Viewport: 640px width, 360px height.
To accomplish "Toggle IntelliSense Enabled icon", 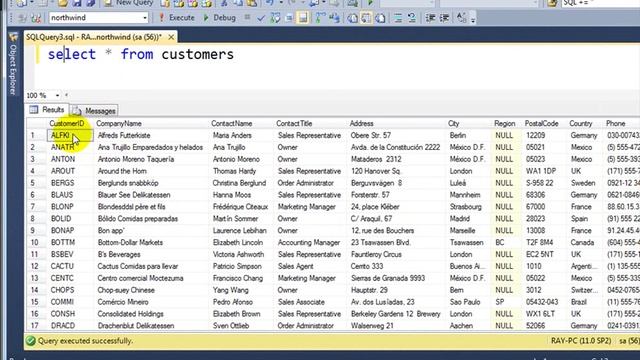I will [x=303, y=18].
